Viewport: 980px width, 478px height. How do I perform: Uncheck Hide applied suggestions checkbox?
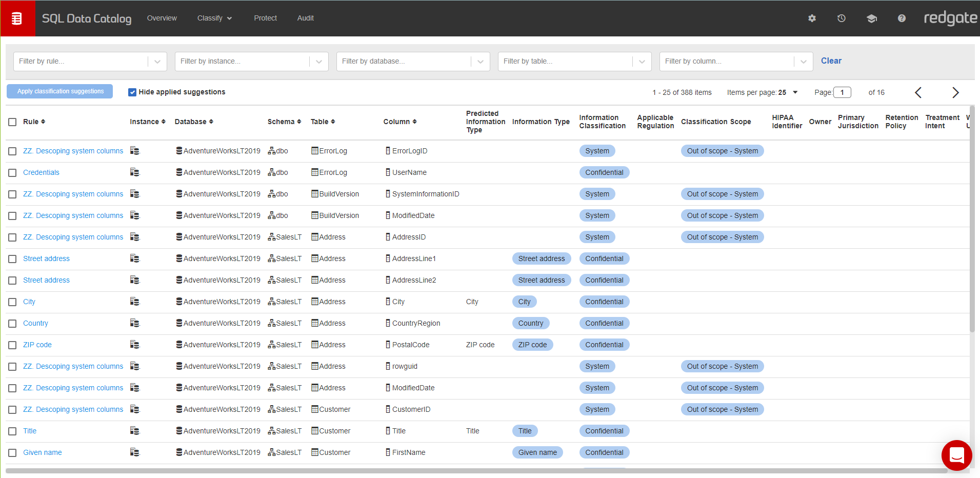(x=132, y=92)
